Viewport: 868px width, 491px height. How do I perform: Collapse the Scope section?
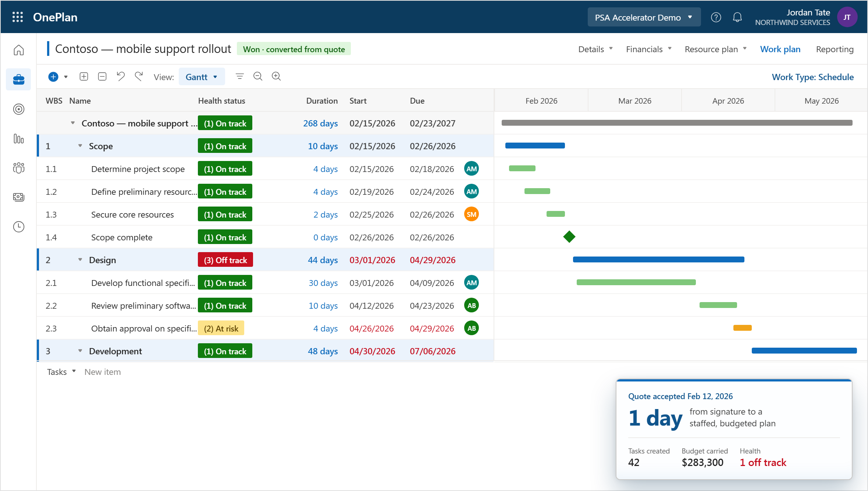tap(80, 146)
